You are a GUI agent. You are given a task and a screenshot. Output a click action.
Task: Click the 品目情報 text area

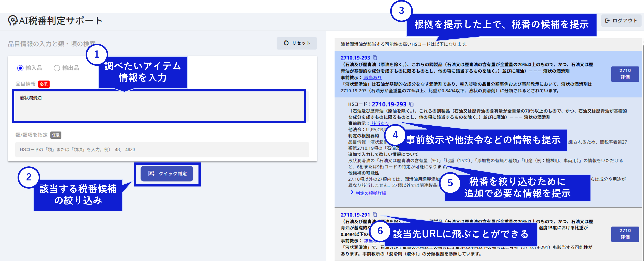click(x=159, y=106)
